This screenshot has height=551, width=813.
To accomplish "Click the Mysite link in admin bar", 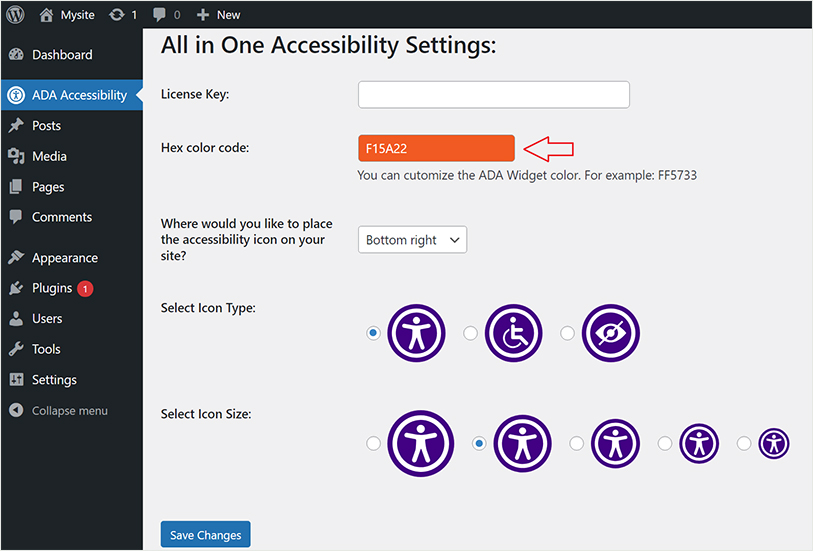I will click(77, 15).
